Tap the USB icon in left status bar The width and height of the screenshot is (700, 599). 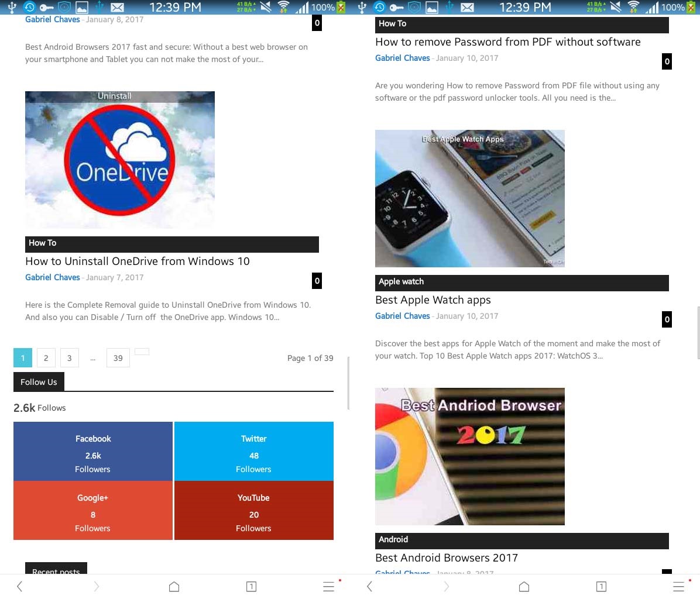point(12,7)
